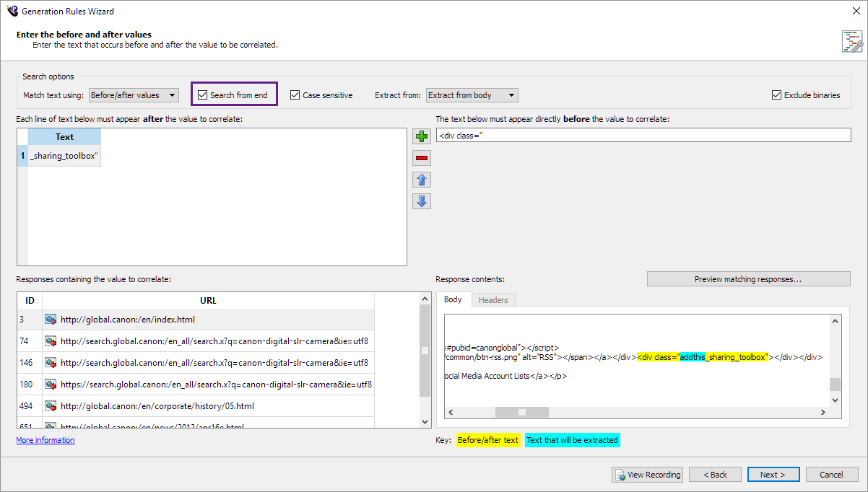Uncheck the Exclude binaries option

776,95
